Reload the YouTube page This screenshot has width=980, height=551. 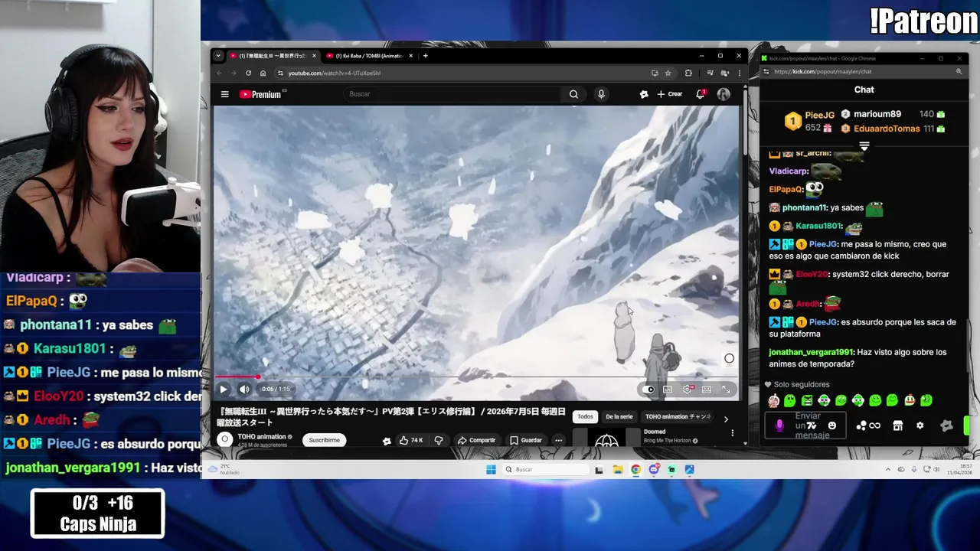(248, 73)
